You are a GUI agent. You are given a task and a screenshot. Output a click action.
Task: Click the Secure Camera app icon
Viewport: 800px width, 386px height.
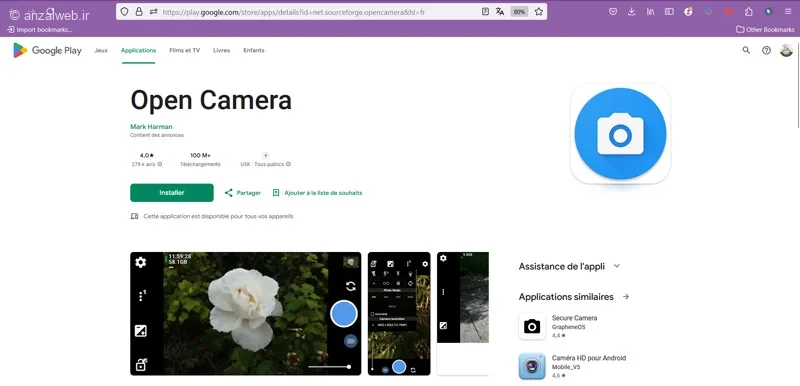[532, 326]
